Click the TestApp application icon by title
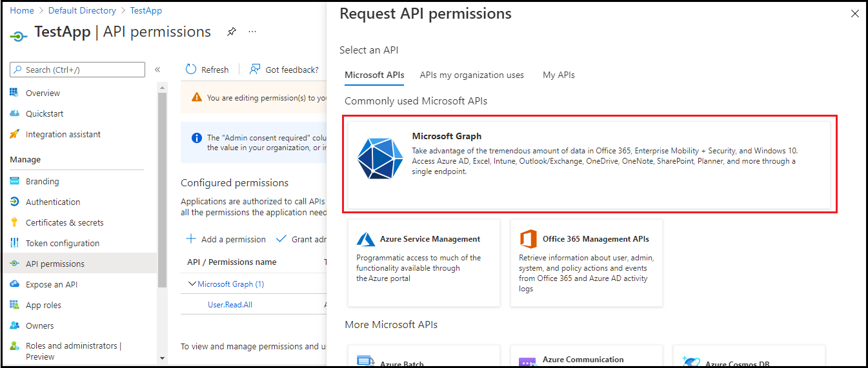The height and width of the screenshot is (368, 868). click(19, 35)
